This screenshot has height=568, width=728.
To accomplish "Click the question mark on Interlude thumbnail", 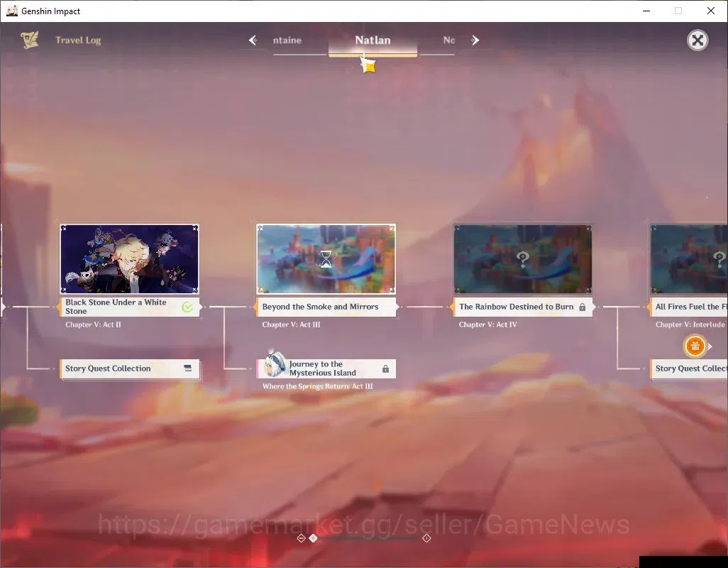I will coord(719,259).
